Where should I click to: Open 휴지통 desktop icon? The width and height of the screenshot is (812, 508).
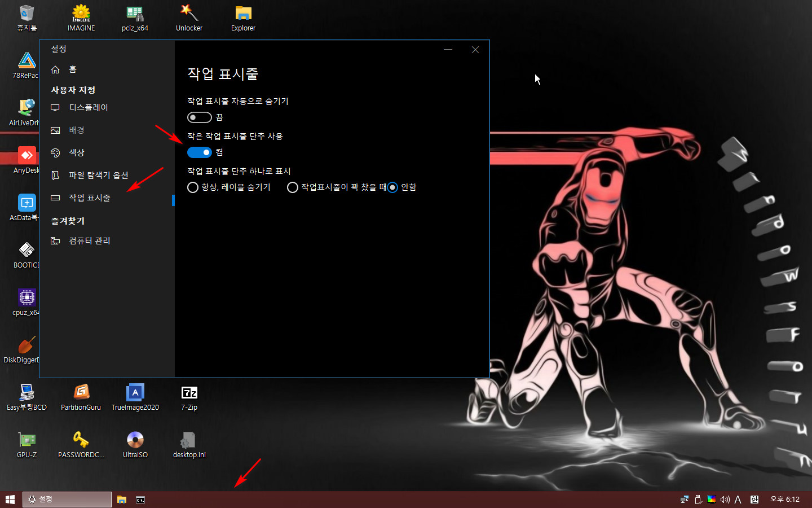click(27, 18)
